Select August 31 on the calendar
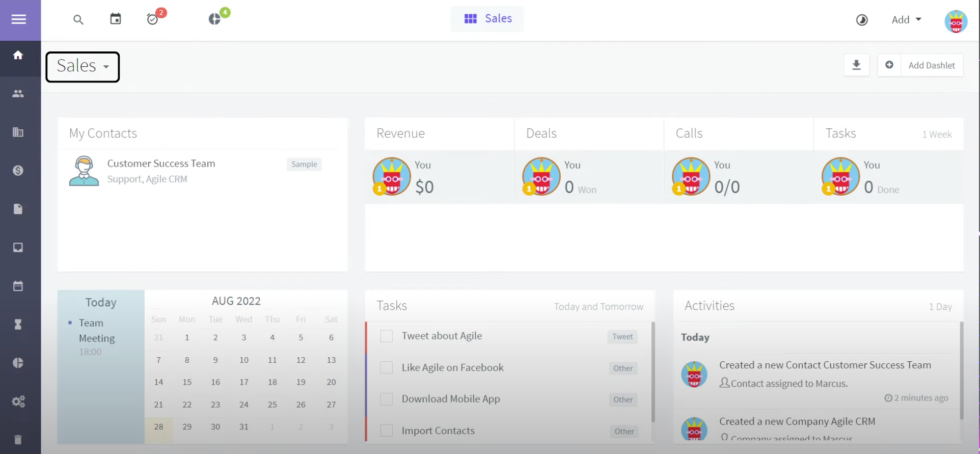The width and height of the screenshot is (980, 454). click(x=244, y=426)
